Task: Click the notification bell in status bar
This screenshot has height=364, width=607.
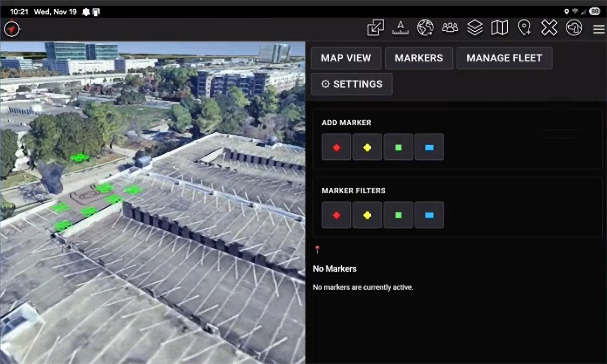Action: [86, 12]
